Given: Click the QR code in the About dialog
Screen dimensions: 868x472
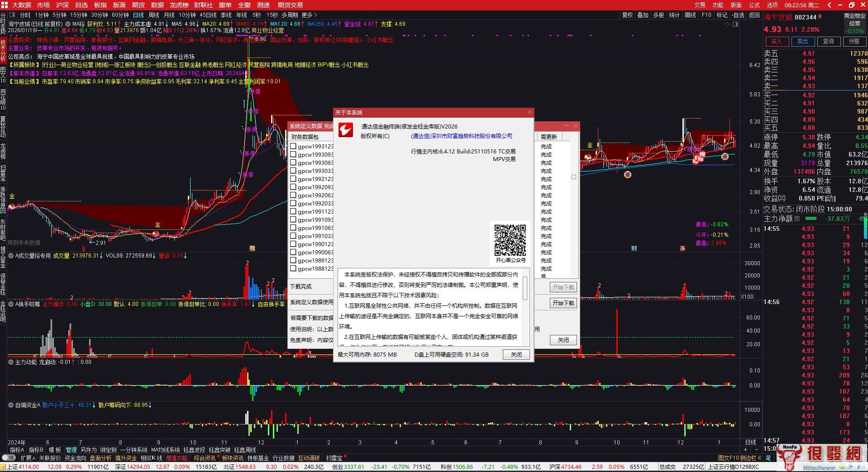Looking at the screenshot, I should [510, 239].
